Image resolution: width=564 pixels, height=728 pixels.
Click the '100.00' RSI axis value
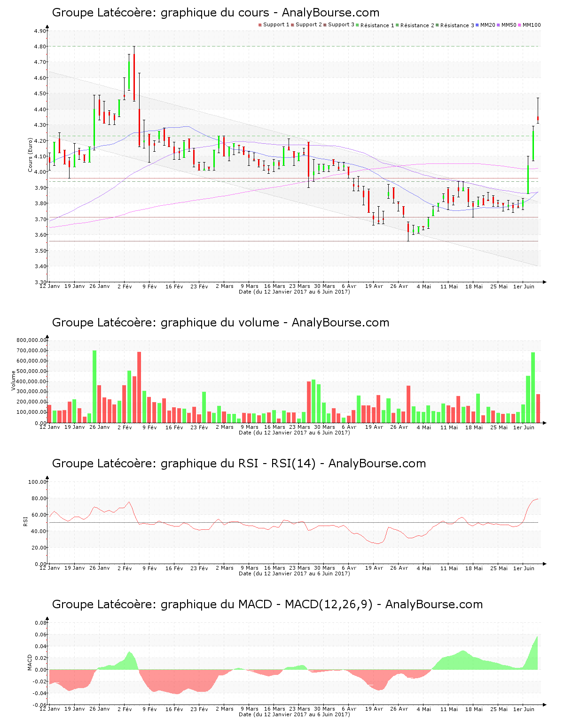point(37,482)
